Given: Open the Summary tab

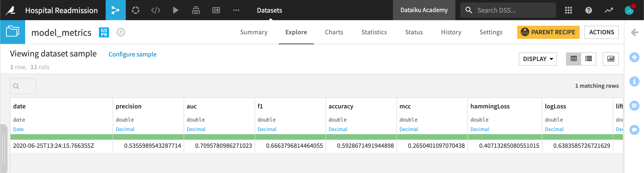Looking at the screenshot, I should click(x=254, y=32).
